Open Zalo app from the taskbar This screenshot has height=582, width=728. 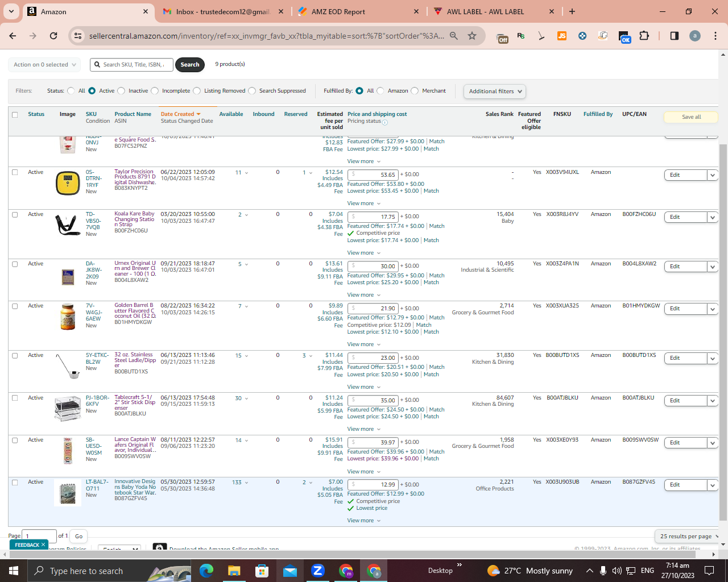318,571
